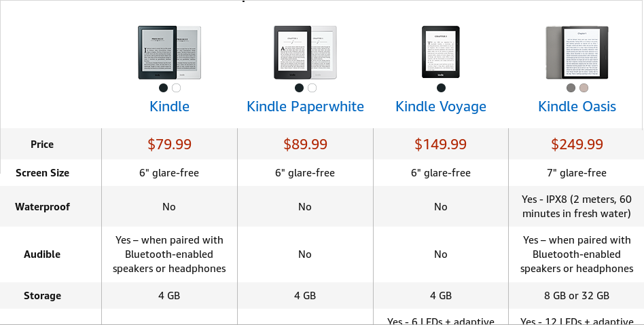Click the $89.99 Paperwhite price
Image resolution: width=644 pixels, height=325 pixels.
click(x=305, y=144)
